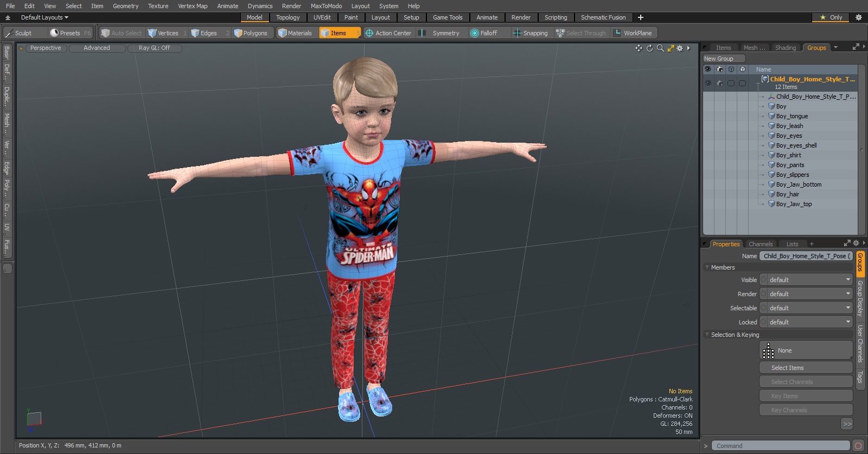Toggle the Only star button
Viewport: 868px width, 454px height.
coord(831,17)
